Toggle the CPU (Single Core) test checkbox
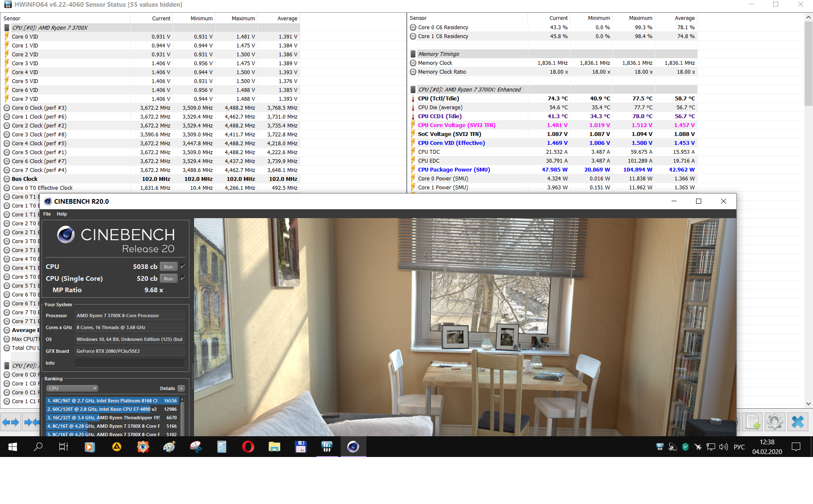The image size is (813, 504). click(x=183, y=278)
